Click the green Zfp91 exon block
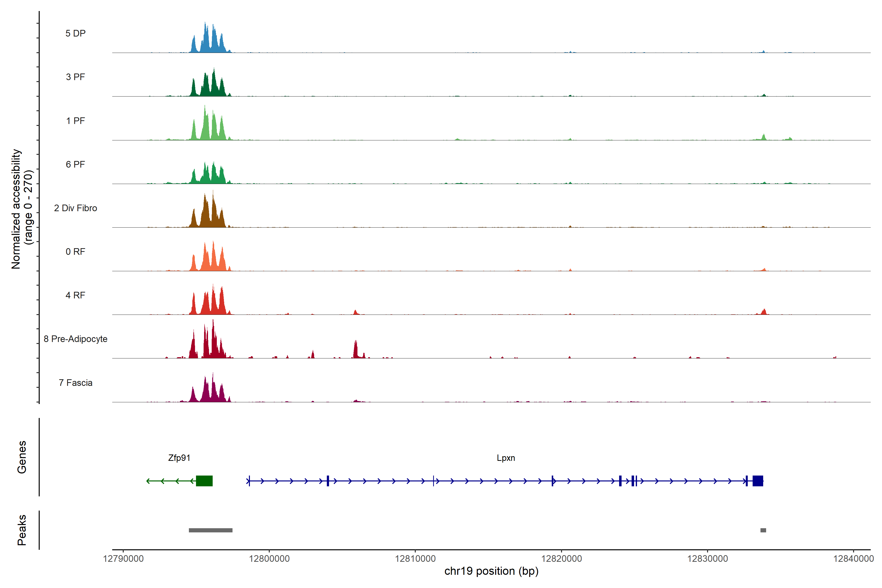 tap(204, 481)
